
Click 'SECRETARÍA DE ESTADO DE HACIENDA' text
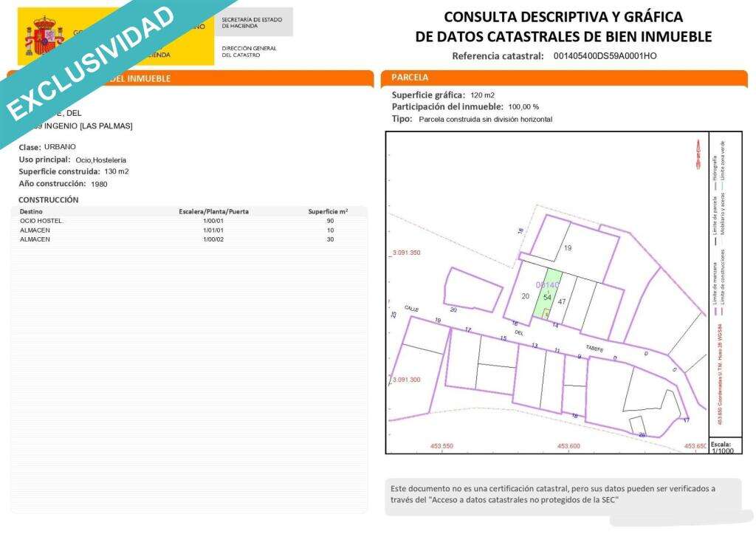252,23
